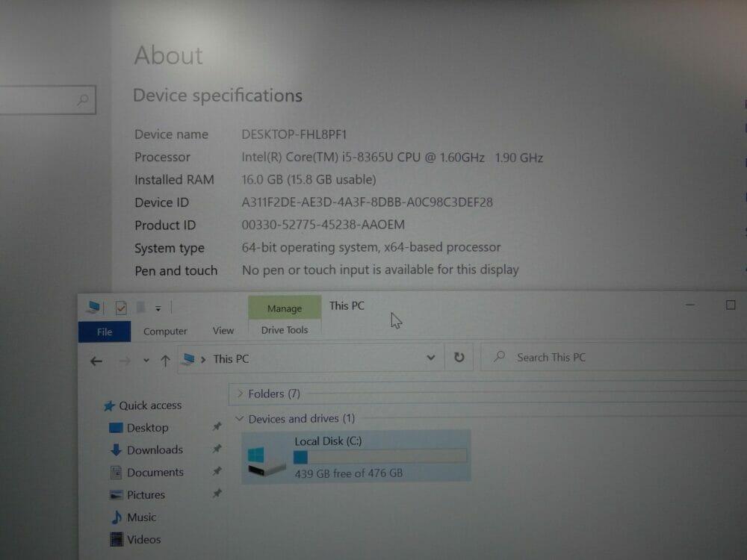The image size is (747, 560).
Task: Click the New folder quick access toolbar icon
Action: click(140, 307)
